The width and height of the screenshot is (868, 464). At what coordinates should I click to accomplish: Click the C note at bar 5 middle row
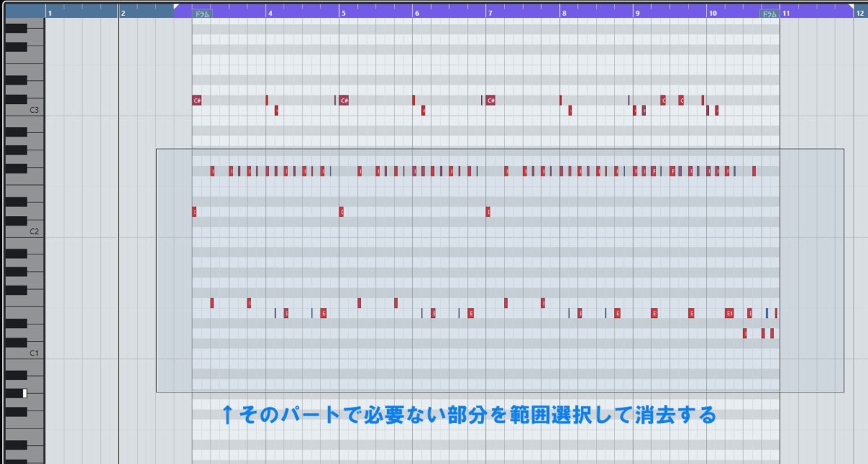341,211
